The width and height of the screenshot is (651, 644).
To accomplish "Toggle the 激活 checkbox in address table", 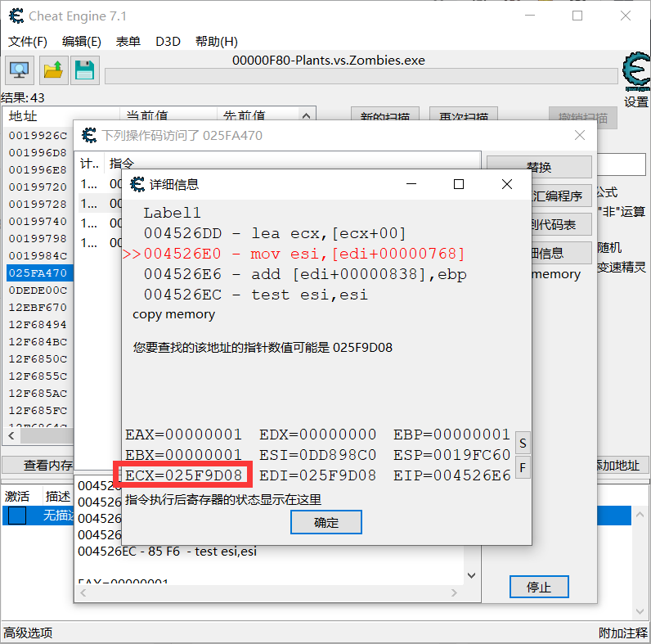I will 17,516.
